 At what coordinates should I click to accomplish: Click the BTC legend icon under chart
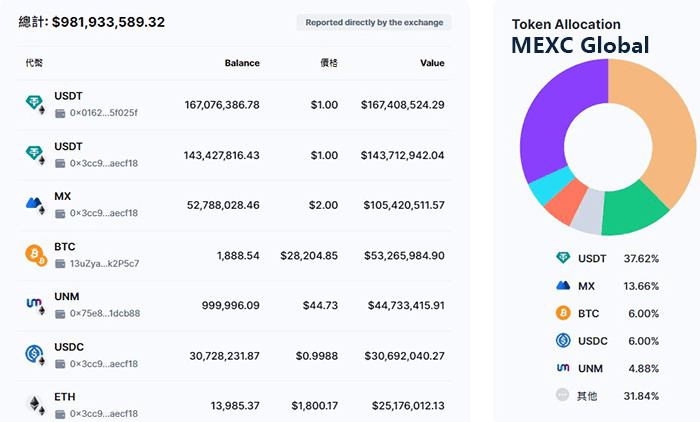point(563,313)
